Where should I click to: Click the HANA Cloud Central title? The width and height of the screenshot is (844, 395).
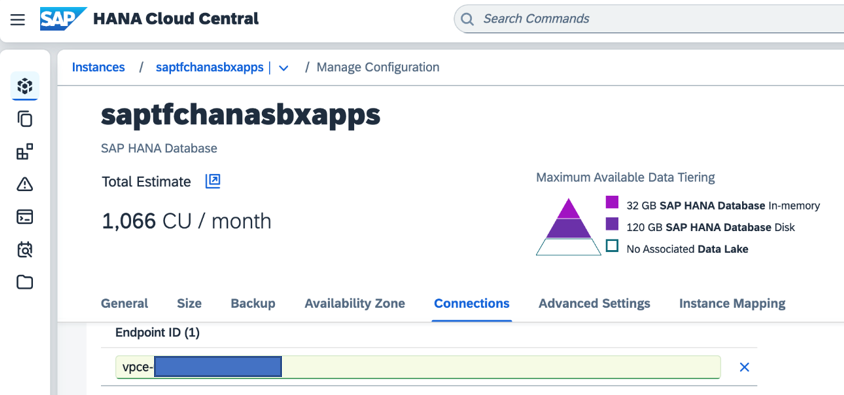(x=176, y=19)
